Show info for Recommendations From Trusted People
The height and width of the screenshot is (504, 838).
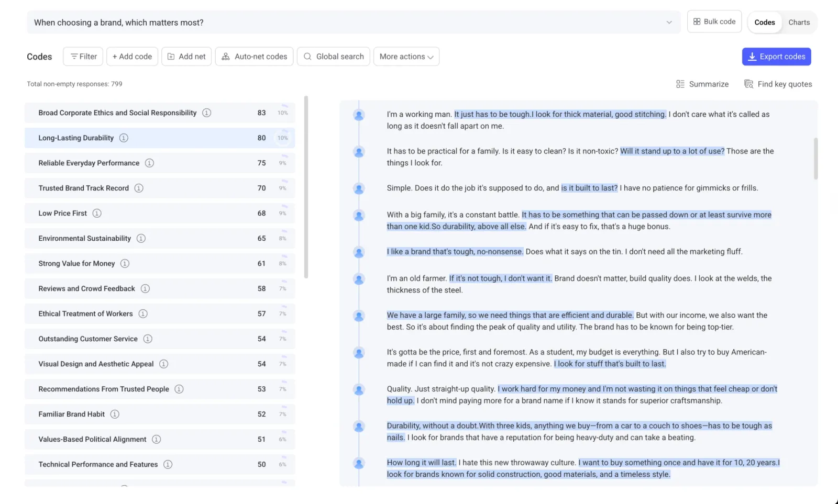[179, 389]
